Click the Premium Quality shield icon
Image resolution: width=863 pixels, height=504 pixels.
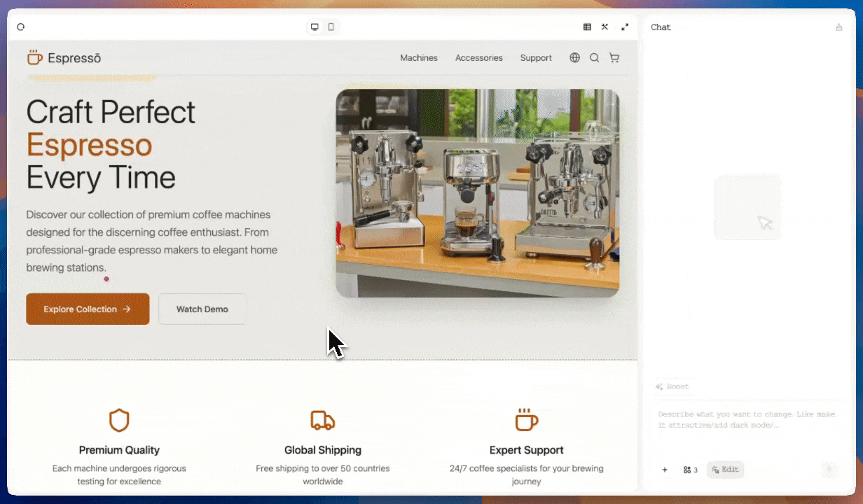click(x=119, y=421)
